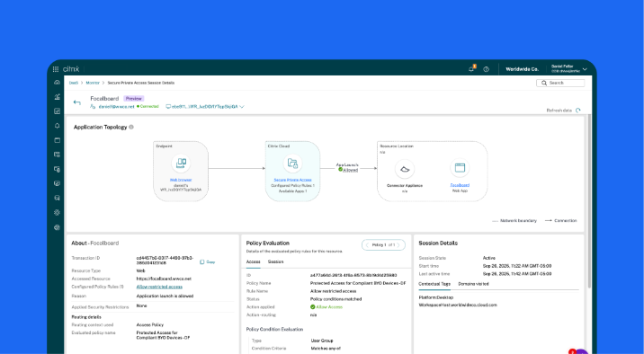The height and width of the screenshot is (354, 644).
Task: Go to next policy with right chevron
Action: 398,245
